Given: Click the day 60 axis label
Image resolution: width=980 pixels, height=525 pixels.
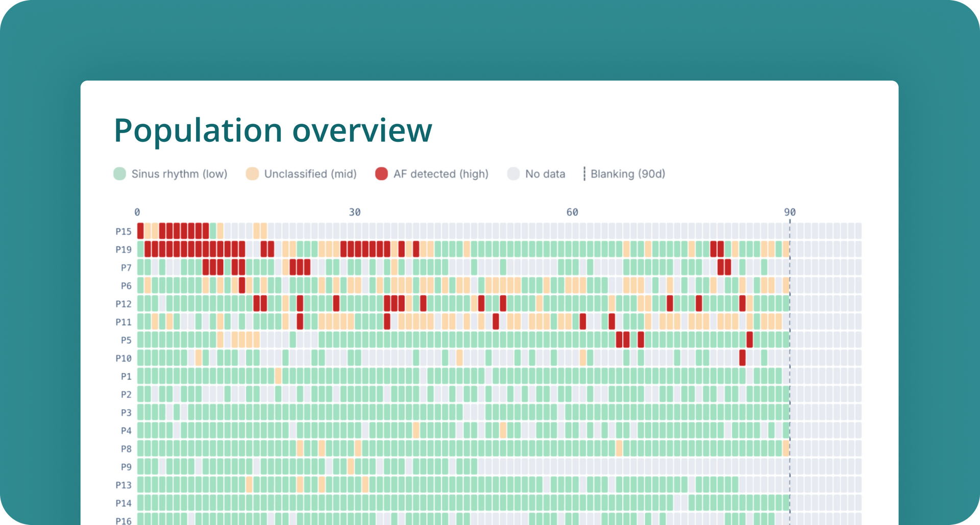Looking at the screenshot, I should [573, 211].
